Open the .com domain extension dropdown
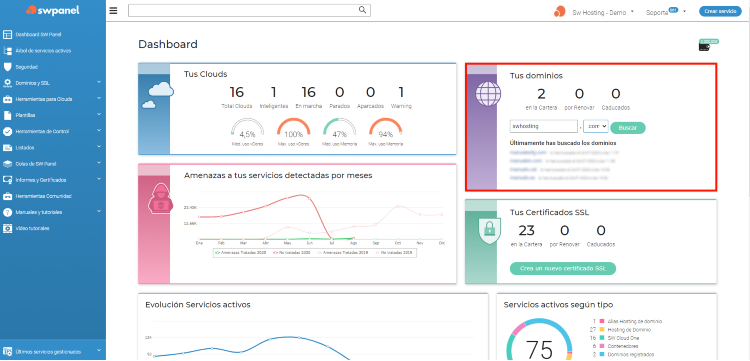This screenshot has height=361, width=750. pos(596,126)
